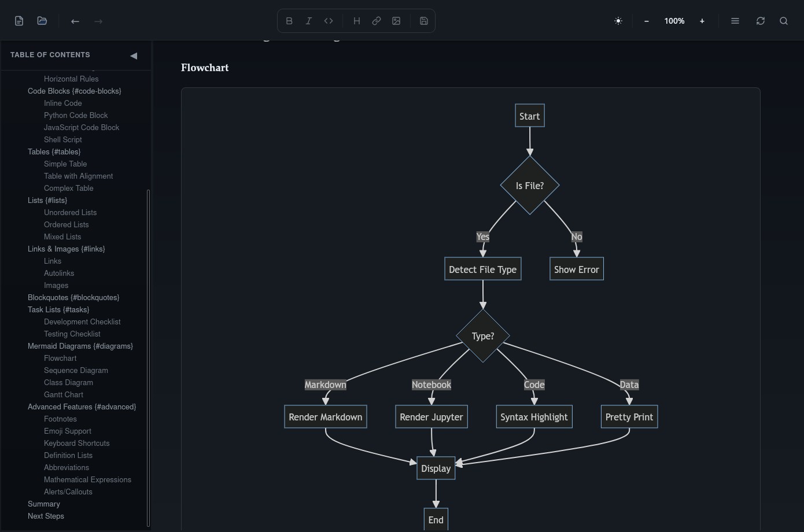Select Flowchart in table of contents
Image resolution: width=804 pixels, height=532 pixels.
(x=60, y=358)
